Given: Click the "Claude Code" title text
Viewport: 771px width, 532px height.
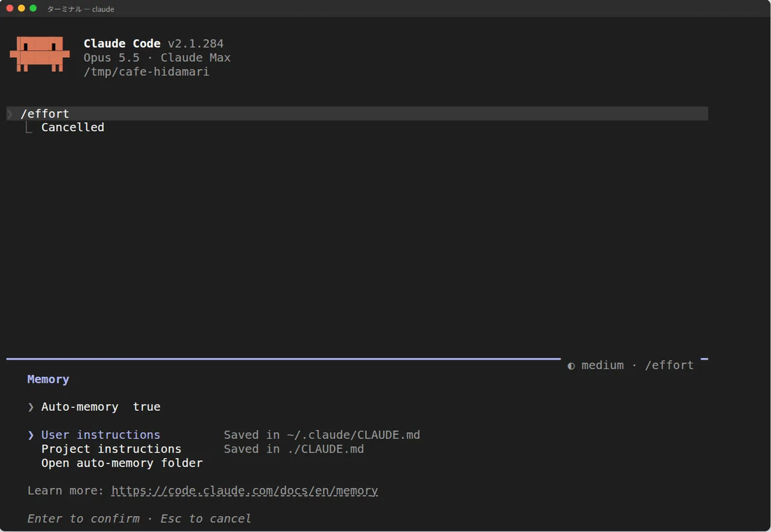Looking at the screenshot, I should pyautogui.click(x=122, y=43).
